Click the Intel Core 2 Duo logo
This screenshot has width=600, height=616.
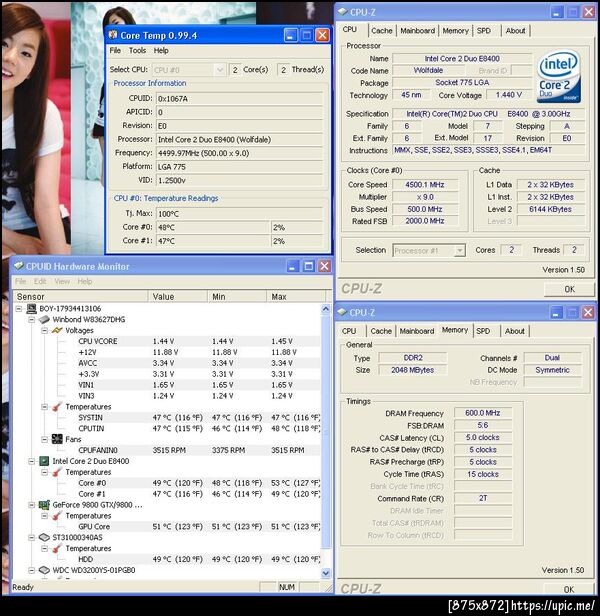[558, 76]
